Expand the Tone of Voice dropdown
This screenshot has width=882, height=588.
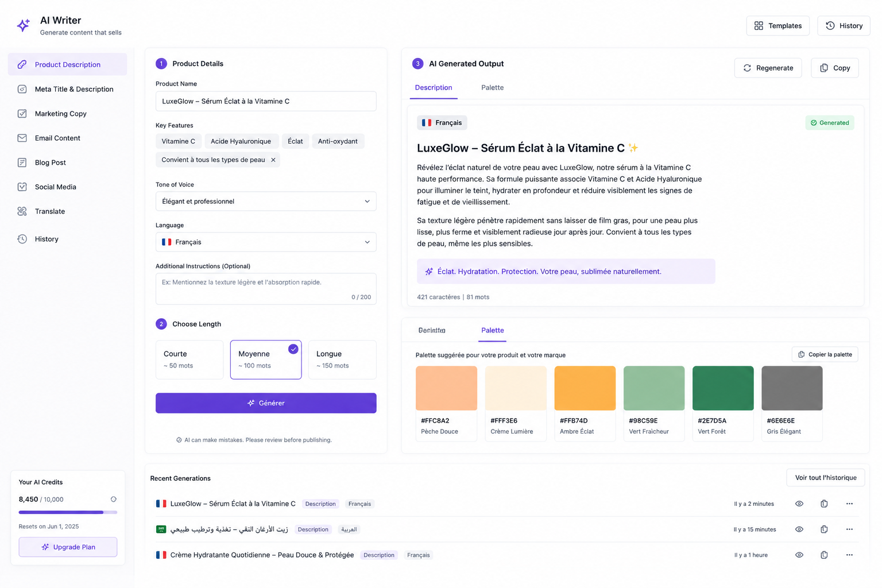coord(266,202)
